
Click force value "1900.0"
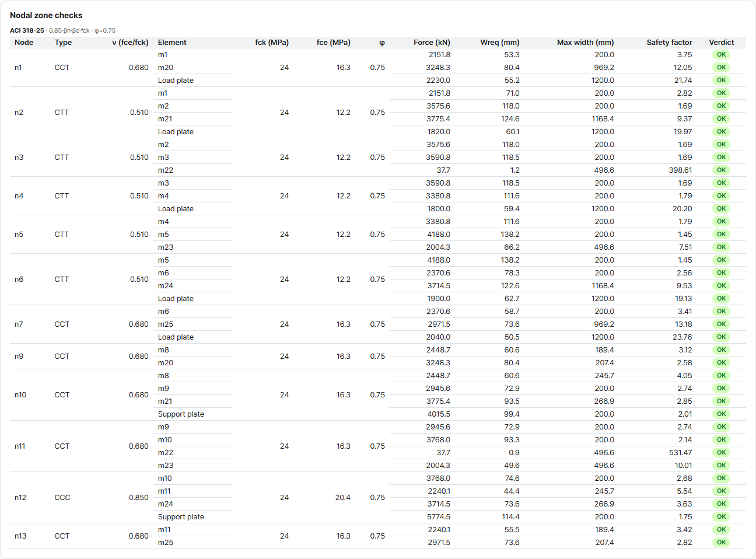click(439, 298)
